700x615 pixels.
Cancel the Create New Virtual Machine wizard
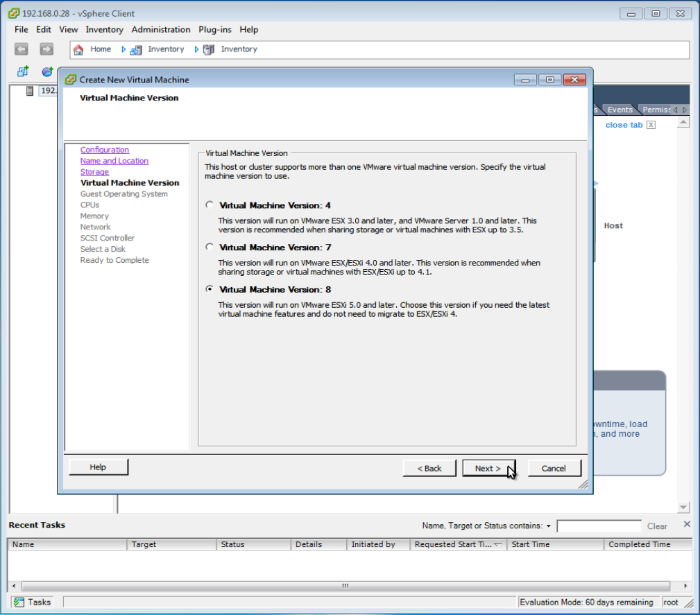pyautogui.click(x=554, y=468)
